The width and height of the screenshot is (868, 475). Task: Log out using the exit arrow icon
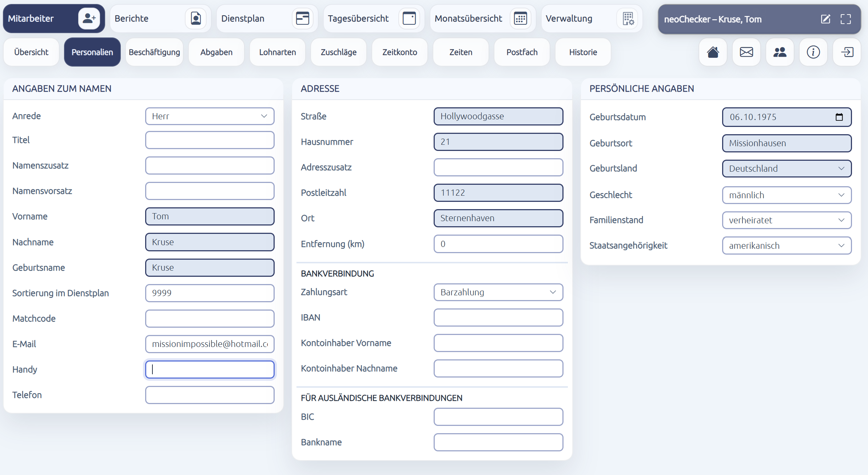point(847,52)
